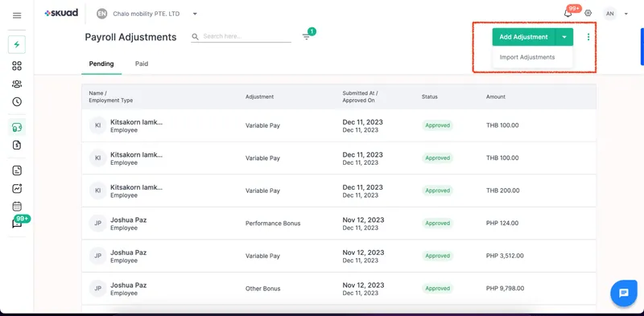Viewport: 644px width, 316px height.
Task: Open the people sidebar icon
Action: point(17,84)
